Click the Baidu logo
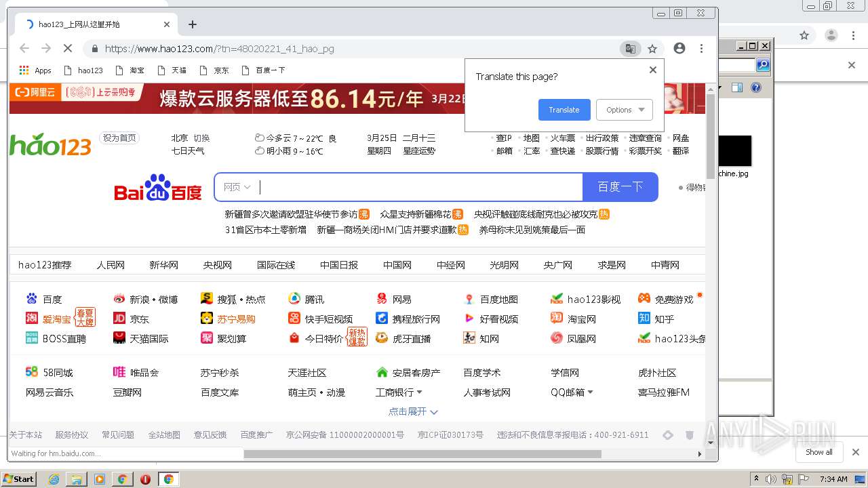This screenshot has height=488, width=868. pyautogui.click(x=158, y=188)
